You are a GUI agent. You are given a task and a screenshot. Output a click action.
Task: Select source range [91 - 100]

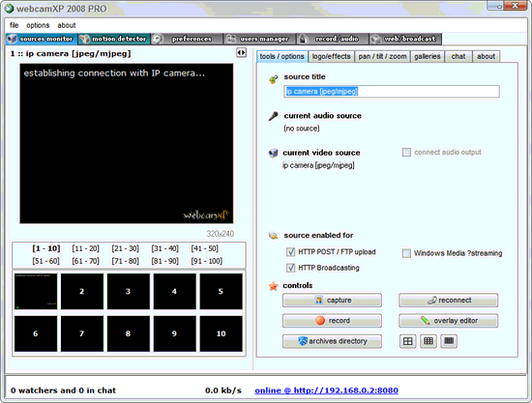pos(206,261)
